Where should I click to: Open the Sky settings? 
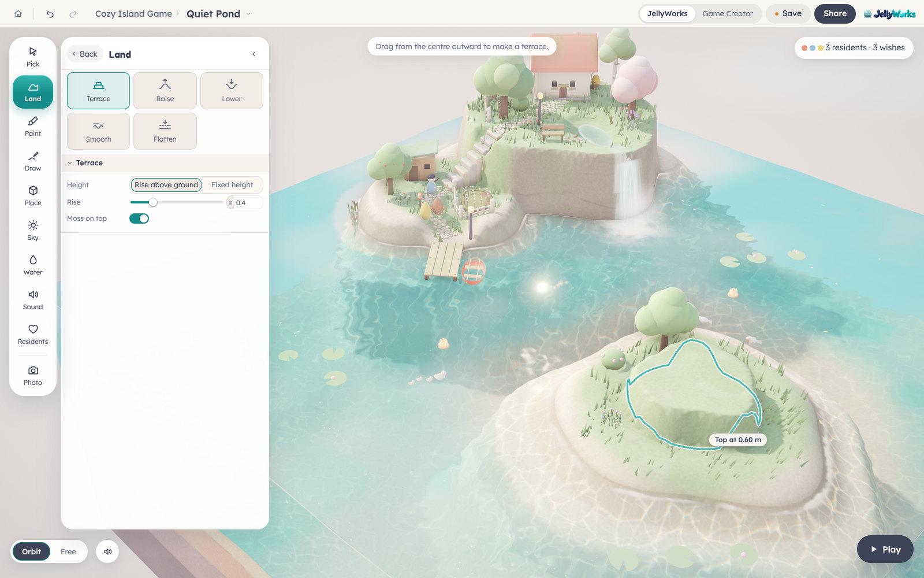(x=33, y=231)
